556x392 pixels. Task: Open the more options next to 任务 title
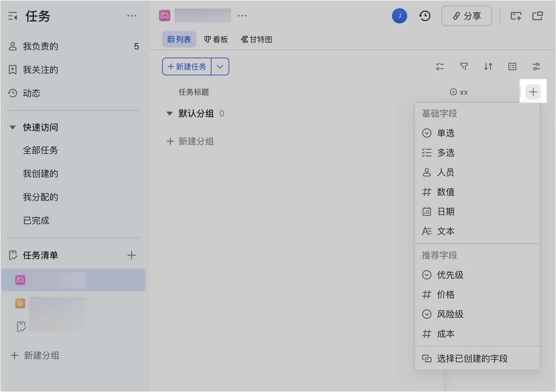(x=132, y=16)
